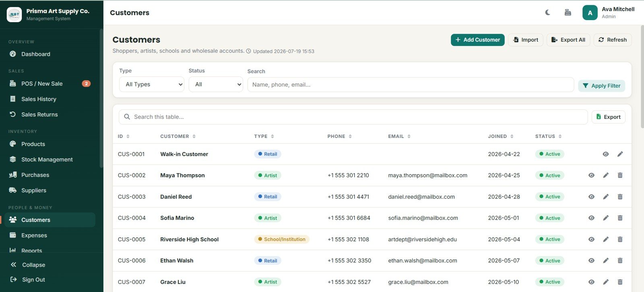Refresh the customers list
The image size is (644, 292).
[x=613, y=40]
